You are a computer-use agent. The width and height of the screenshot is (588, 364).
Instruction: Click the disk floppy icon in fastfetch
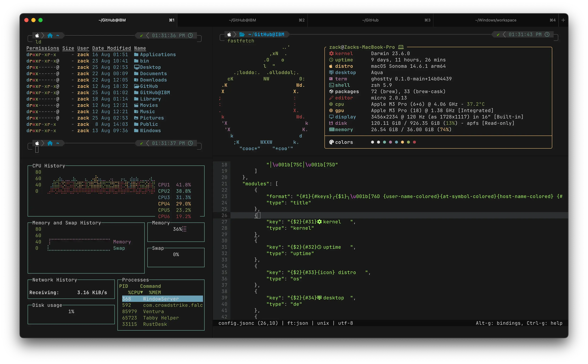[331, 123]
